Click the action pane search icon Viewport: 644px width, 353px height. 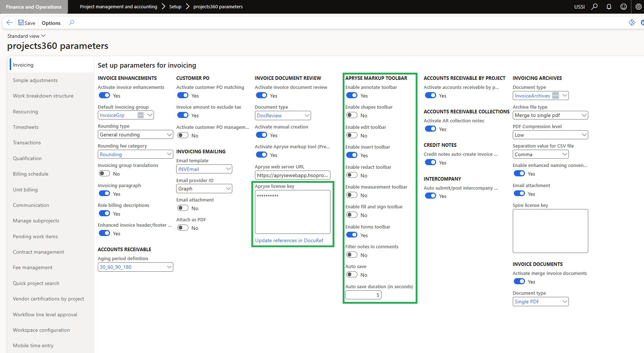[72, 23]
